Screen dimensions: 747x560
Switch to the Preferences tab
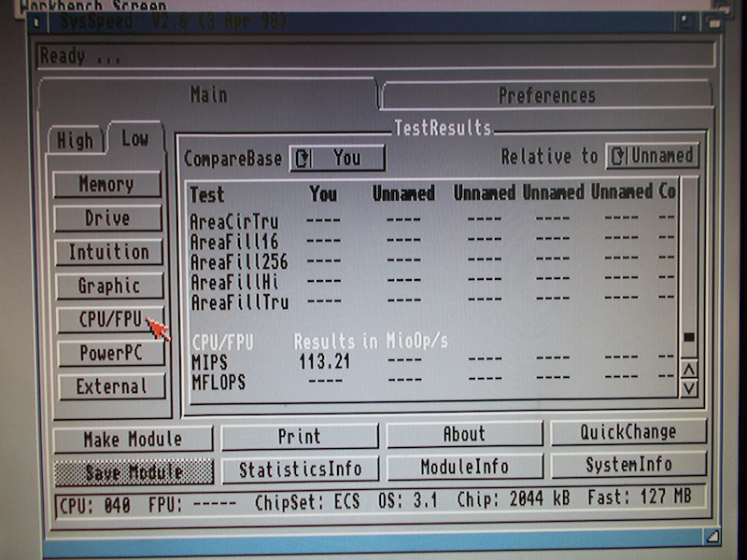tap(546, 96)
